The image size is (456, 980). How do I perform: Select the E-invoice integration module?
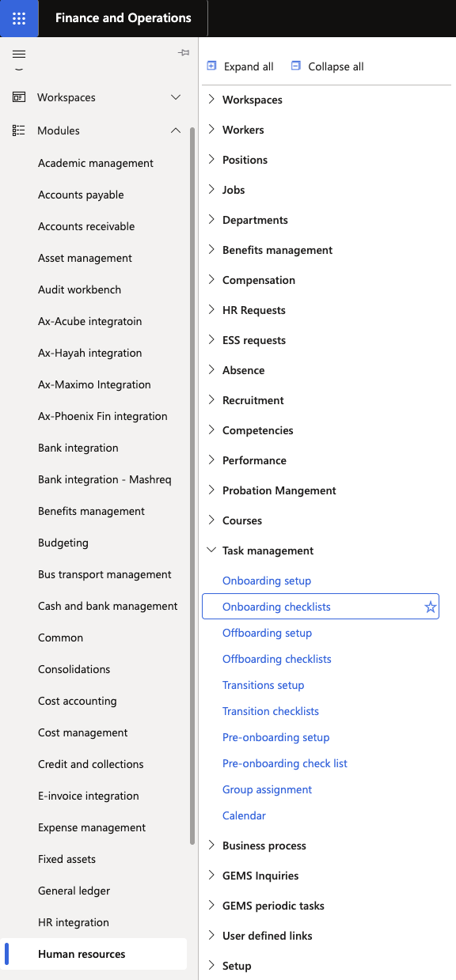[89, 796]
